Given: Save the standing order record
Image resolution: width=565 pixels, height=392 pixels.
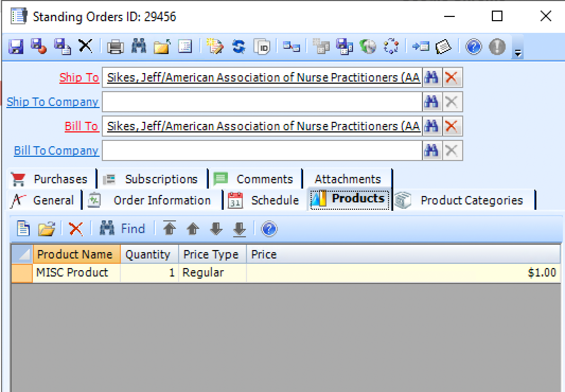Looking at the screenshot, I should (16, 47).
